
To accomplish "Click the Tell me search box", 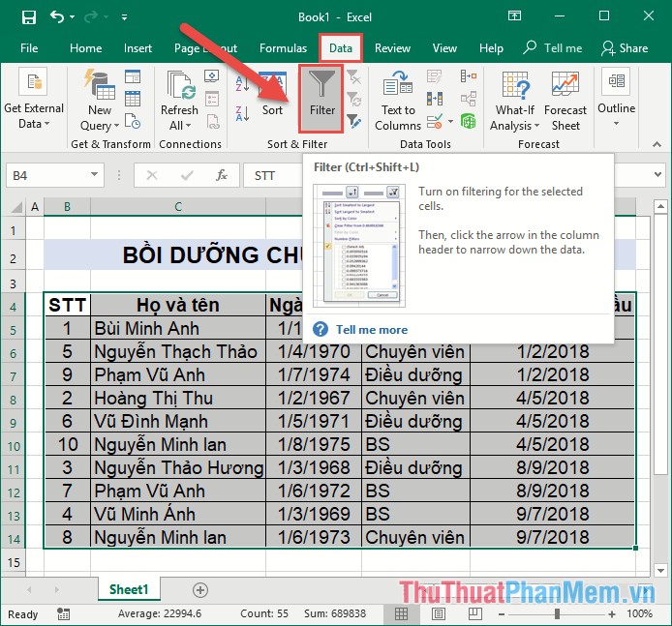I will pyautogui.click(x=553, y=48).
